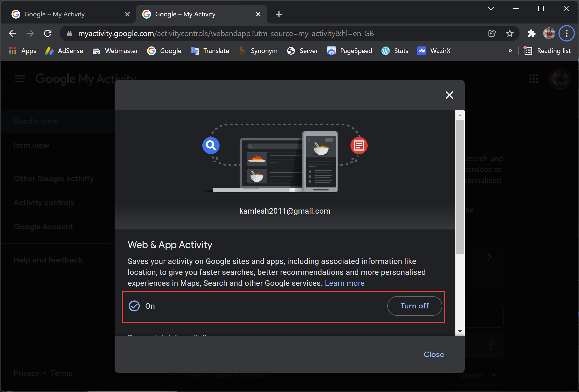The image size is (579, 392).
Task: Open the Privacy link
Action: [26, 373]
